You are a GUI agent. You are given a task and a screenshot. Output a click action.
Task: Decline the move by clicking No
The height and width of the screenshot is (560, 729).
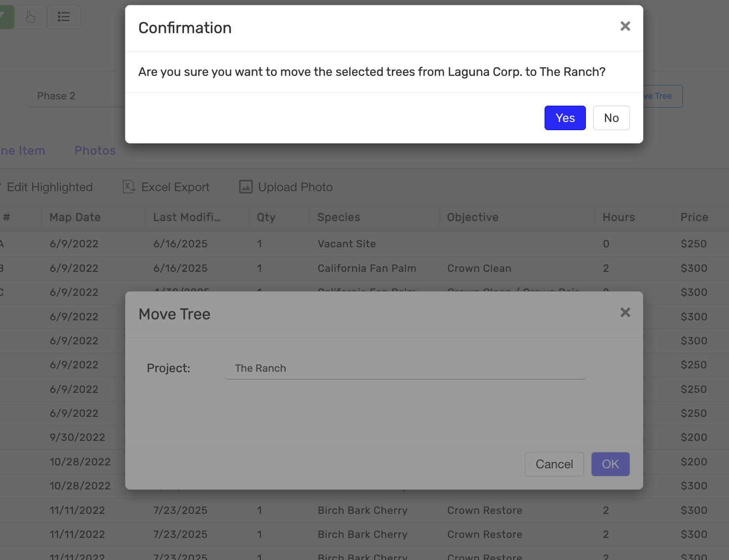[611, 118]
